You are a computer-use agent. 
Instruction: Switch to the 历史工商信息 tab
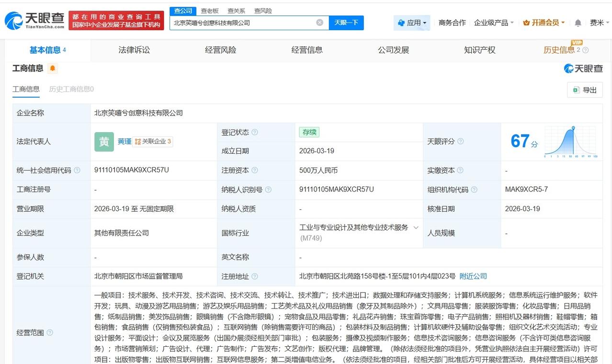[71, 89]
